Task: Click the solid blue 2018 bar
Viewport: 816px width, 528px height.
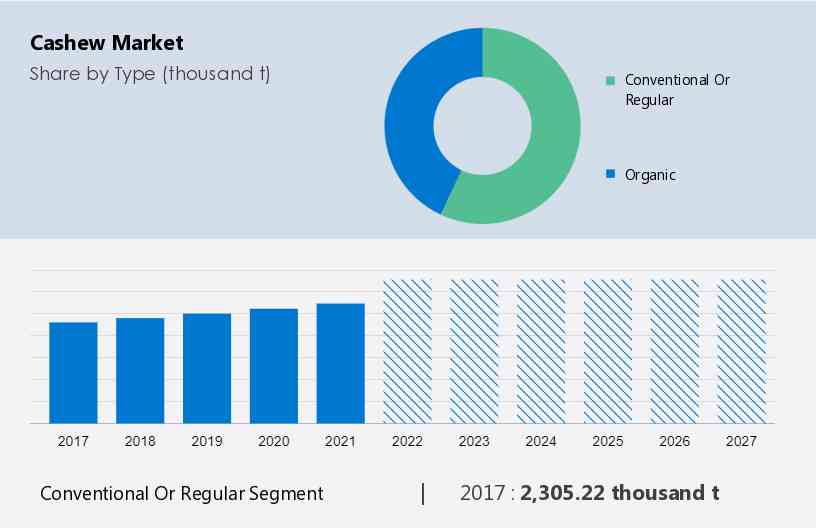Action: 140,370
